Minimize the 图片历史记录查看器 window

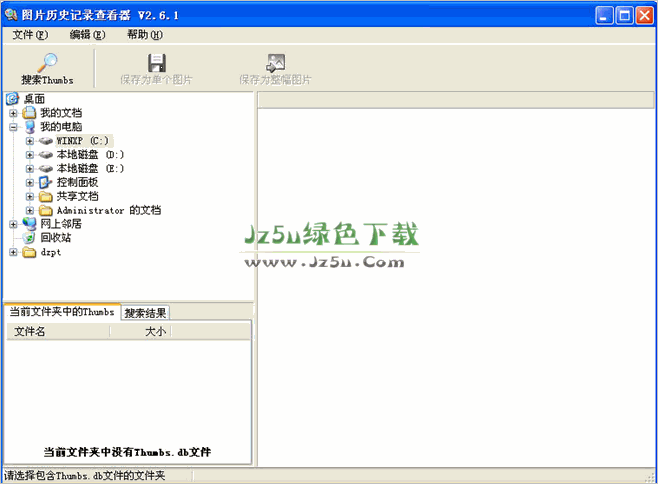(604, 16)
